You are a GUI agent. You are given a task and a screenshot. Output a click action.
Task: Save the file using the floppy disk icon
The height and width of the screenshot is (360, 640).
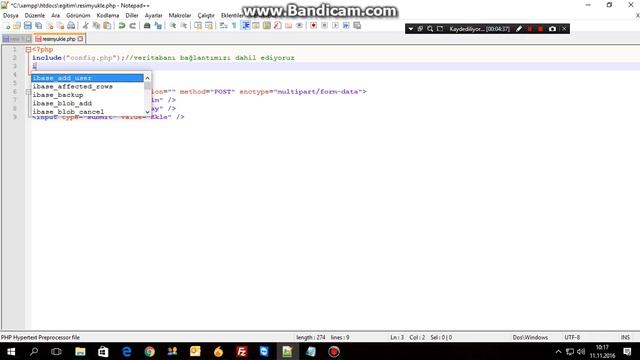click(28, 26)
